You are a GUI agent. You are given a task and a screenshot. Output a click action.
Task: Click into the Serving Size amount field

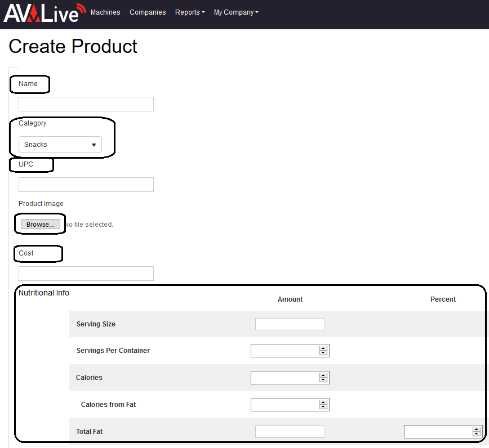click(x=290, y=324)
